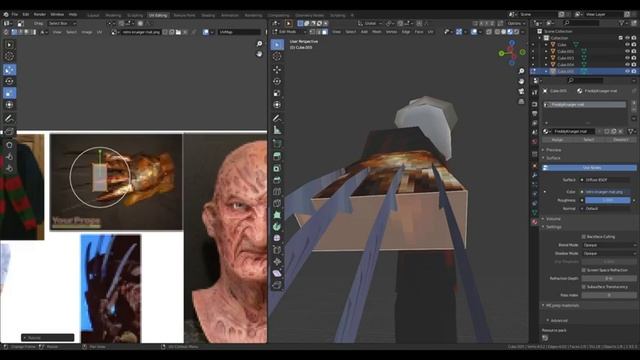Adjust the Pass Index field
Viewport: 640px width, 360px height.
pos(609,295)
